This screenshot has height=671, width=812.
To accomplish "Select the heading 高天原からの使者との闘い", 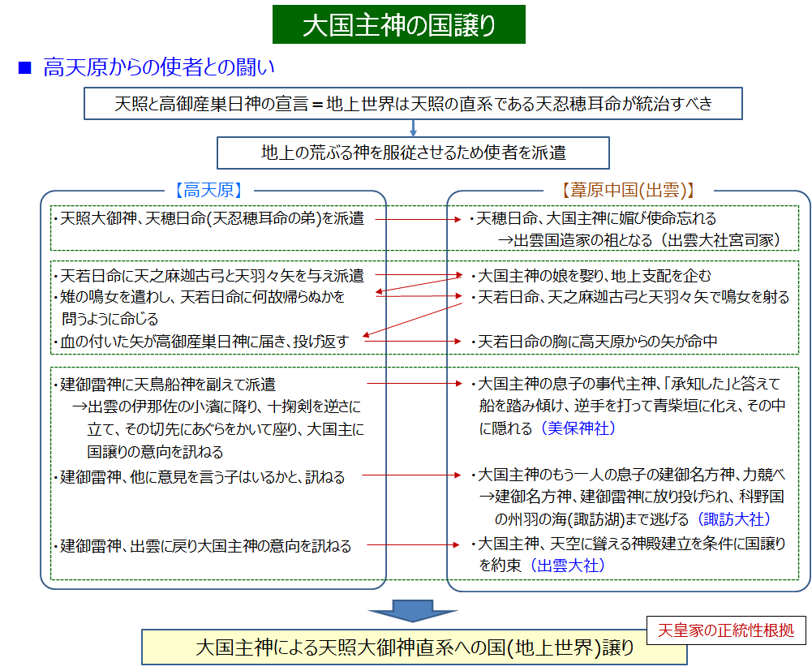I will pyautogui.click(x=159, y=67).
